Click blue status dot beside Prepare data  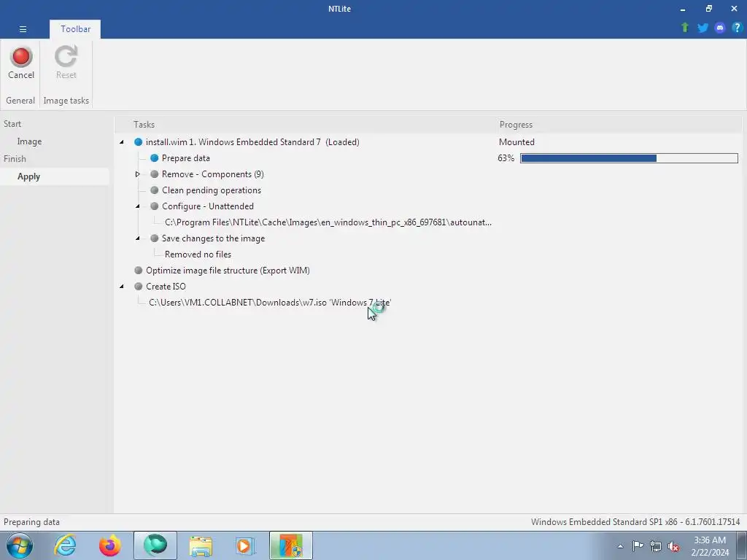click(x=155, y=158)
